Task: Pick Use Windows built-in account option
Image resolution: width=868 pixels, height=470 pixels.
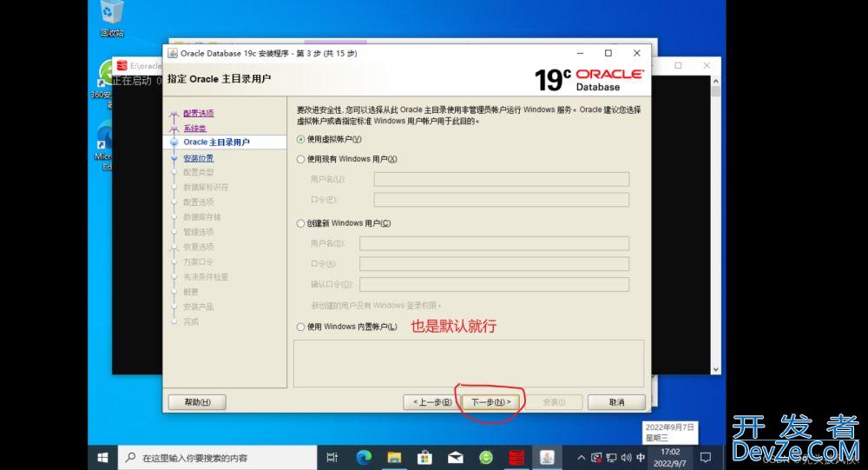Action: coord(346,327)
